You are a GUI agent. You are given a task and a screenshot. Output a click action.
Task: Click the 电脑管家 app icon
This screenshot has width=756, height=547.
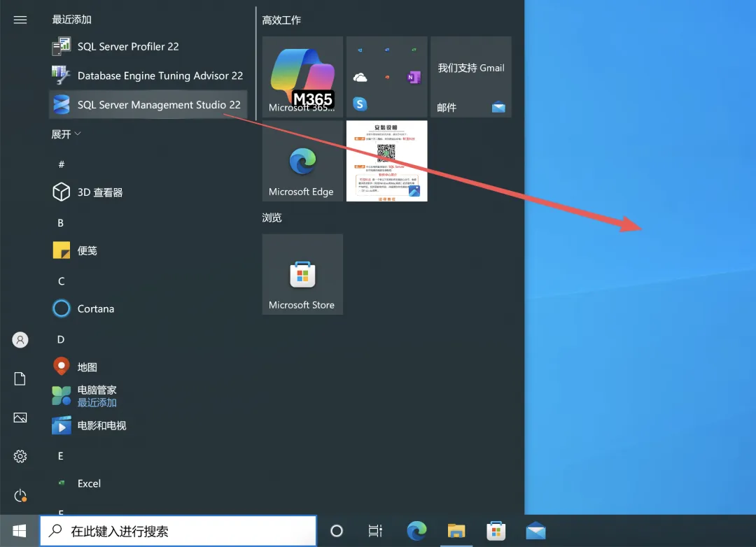(61, 396)
